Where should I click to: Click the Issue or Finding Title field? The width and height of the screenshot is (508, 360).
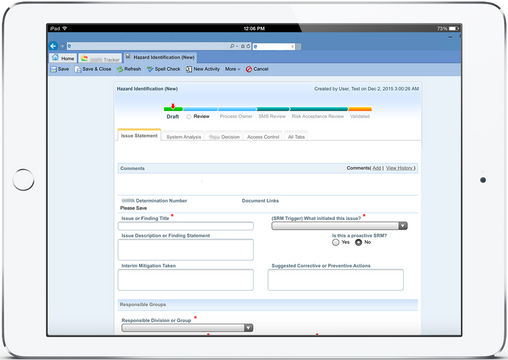(x=186, y=226)
